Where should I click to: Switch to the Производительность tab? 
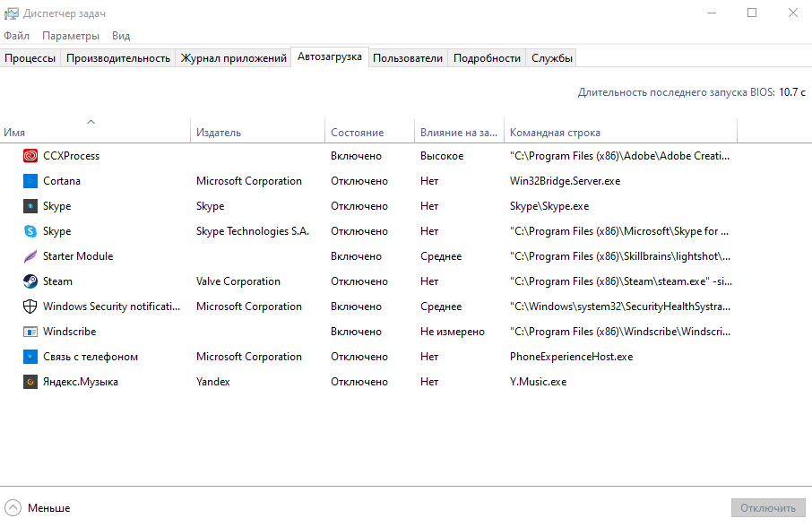click(x=118, y=58)
